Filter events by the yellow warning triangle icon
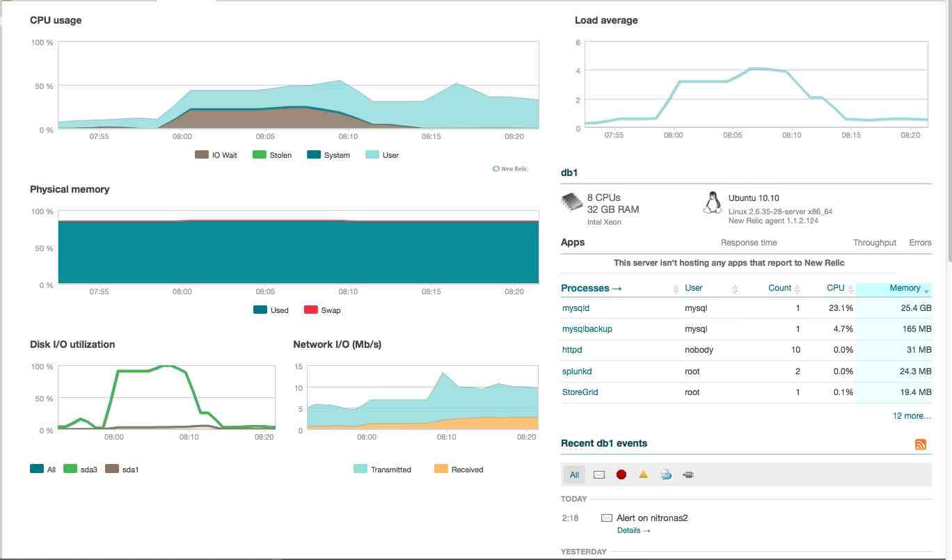 click(644, 475)
